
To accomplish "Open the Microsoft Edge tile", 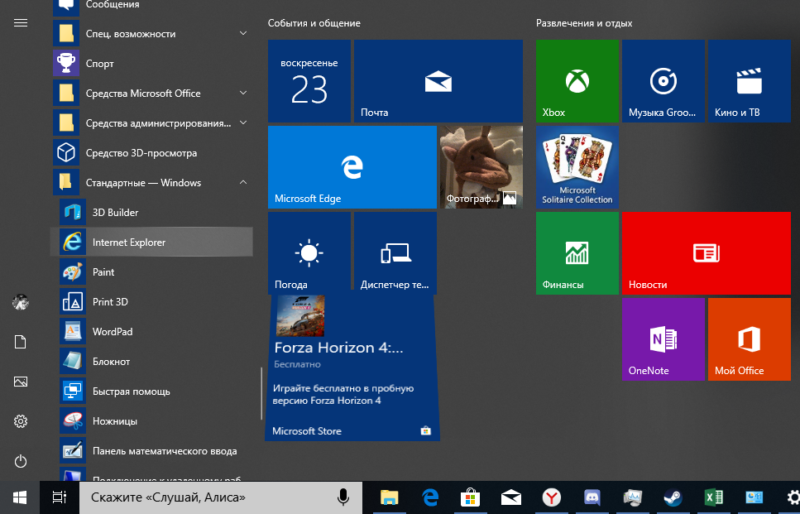I will click(352, 167).
